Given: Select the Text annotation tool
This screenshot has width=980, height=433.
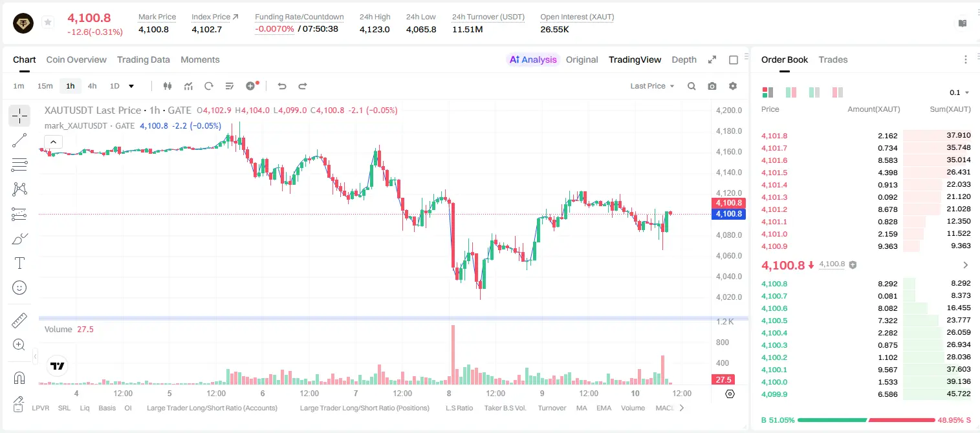Looking at the screenshot, I should (19, 263).
